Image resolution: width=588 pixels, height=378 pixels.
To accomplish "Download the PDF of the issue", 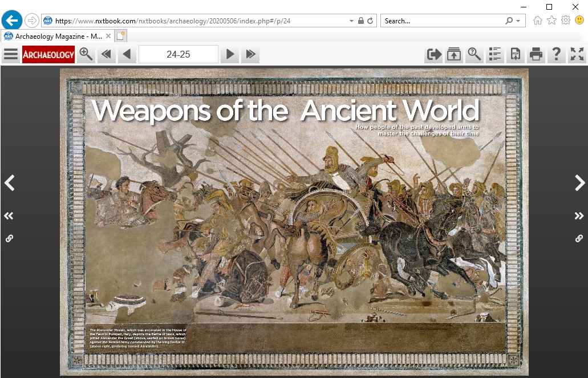I will (x=515, y=55).
